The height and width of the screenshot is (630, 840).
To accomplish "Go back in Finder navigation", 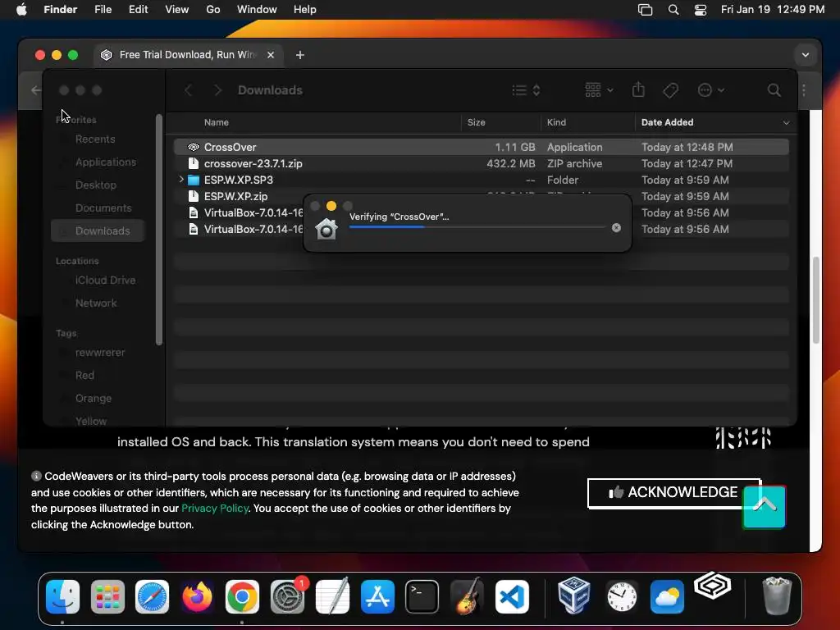I will 188,90.
